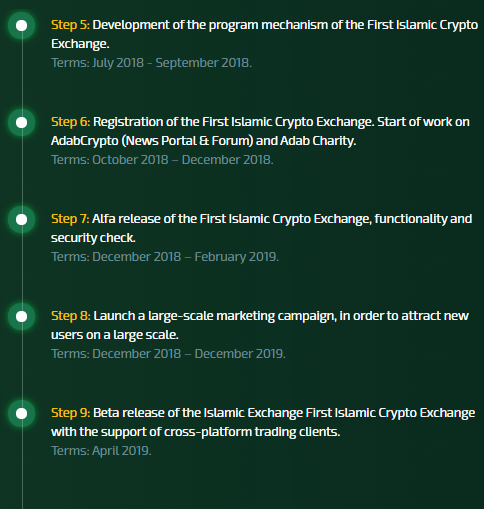Click the Step 9 timeline dot
Screen dimensions: 484x509
(22, 414)
